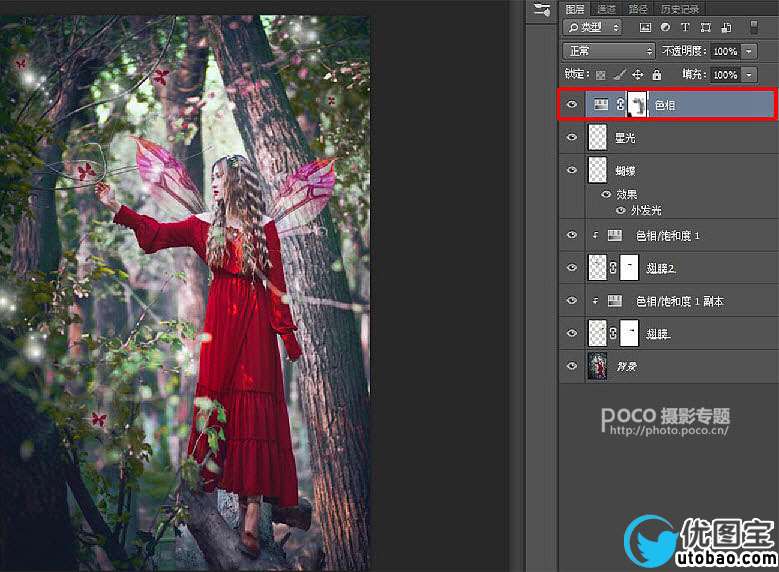Select pixel thumbnail of 翅膀 layer

pyautogui.click(x=598, y=333)
